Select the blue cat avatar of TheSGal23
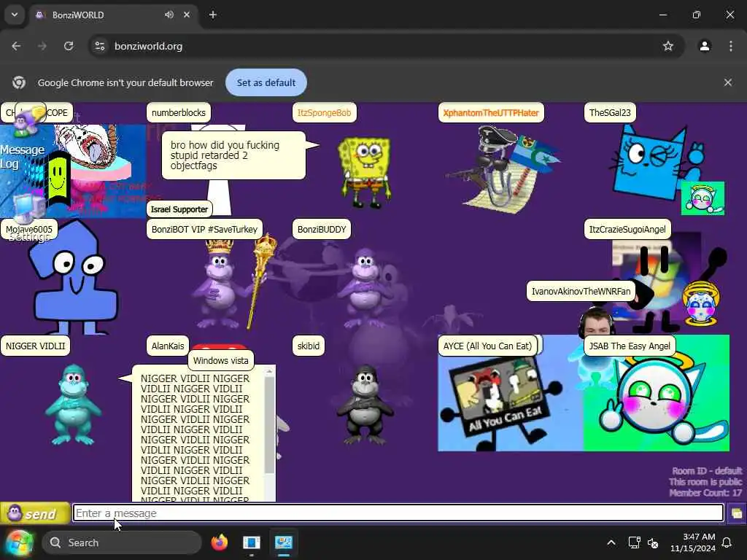This screenshot has height=560, width=747. pos(649,163)
